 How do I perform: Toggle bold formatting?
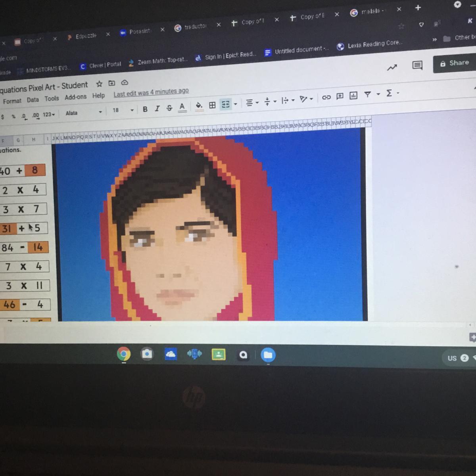pyautogui.click(x=145, y=109)
